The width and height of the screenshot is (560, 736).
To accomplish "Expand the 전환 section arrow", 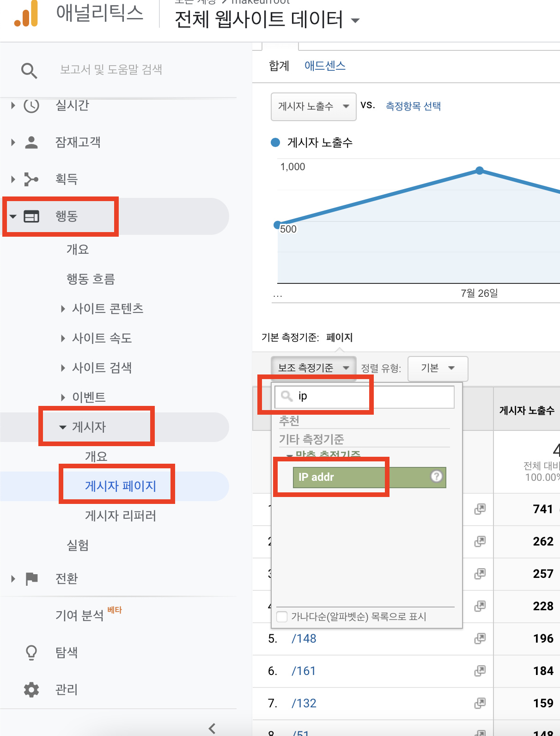I will 13,578.
